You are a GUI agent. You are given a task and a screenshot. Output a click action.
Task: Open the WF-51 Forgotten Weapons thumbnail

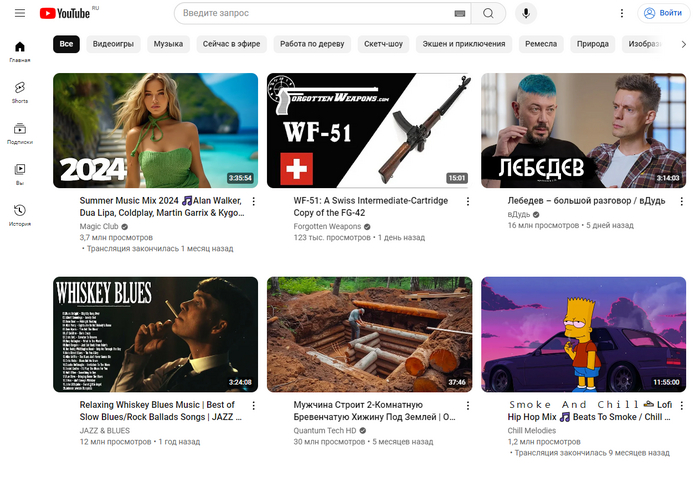(369, 130)
